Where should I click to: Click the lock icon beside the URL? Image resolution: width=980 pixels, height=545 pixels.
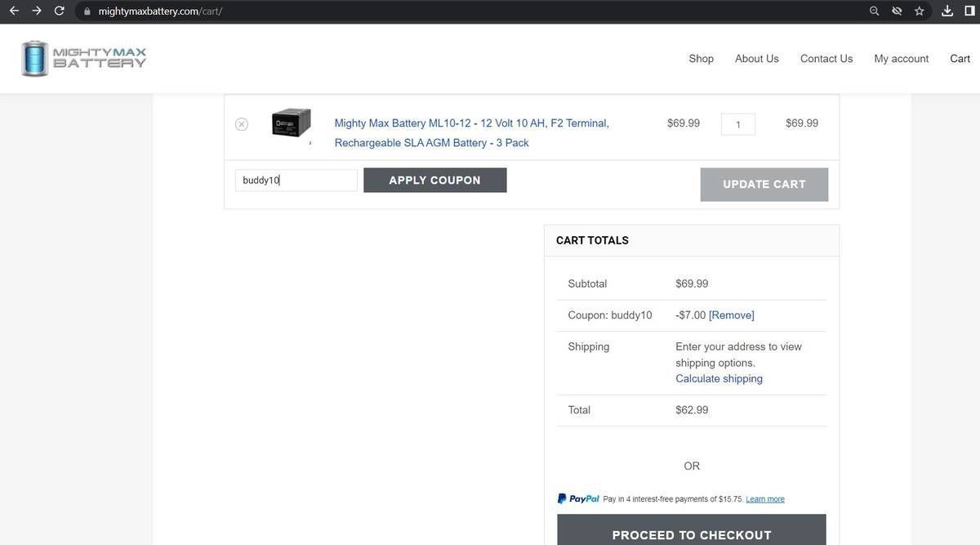coord(87,11)
